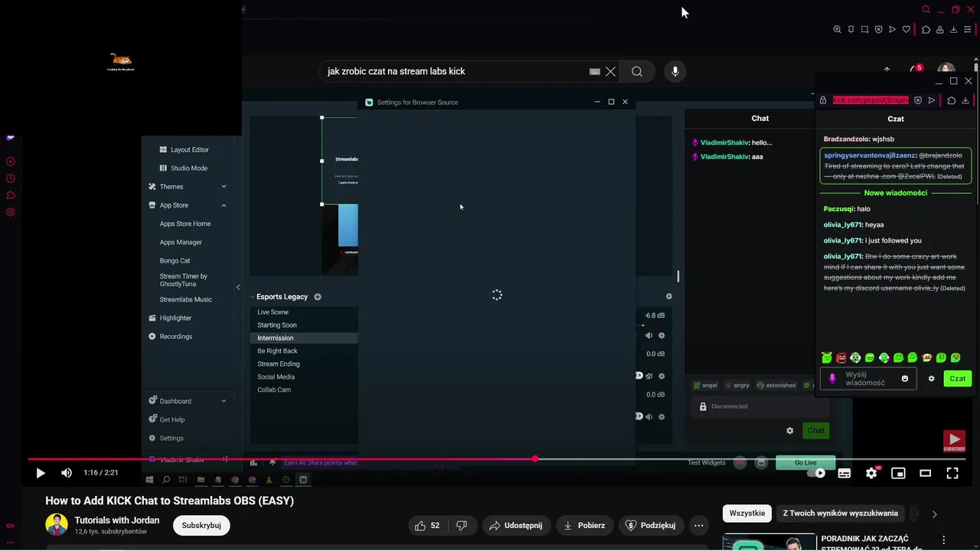This screenshot has width=980, height=551.
Task: Click lock icon in Kick popout address bar
Action: pos(823,100)
